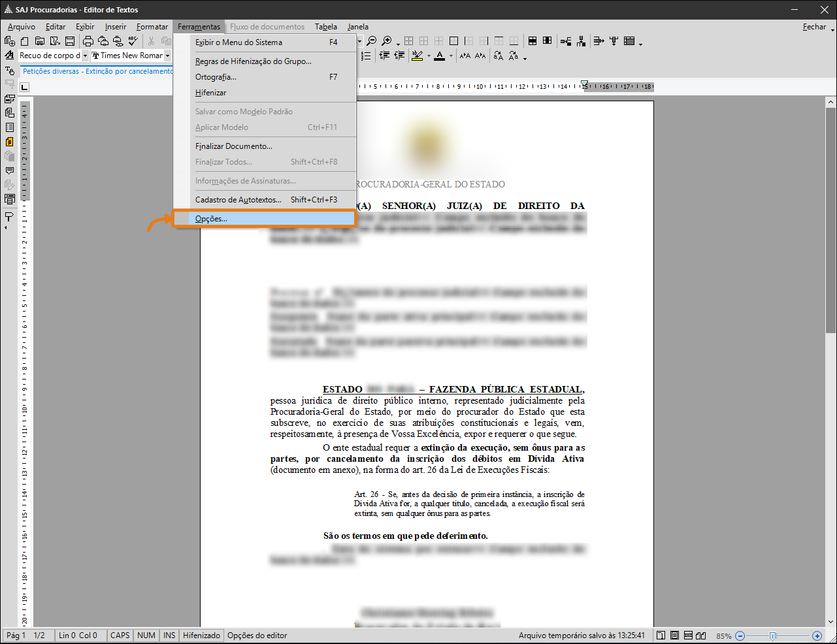Click the spell check ABC icon

click(133, 41)
